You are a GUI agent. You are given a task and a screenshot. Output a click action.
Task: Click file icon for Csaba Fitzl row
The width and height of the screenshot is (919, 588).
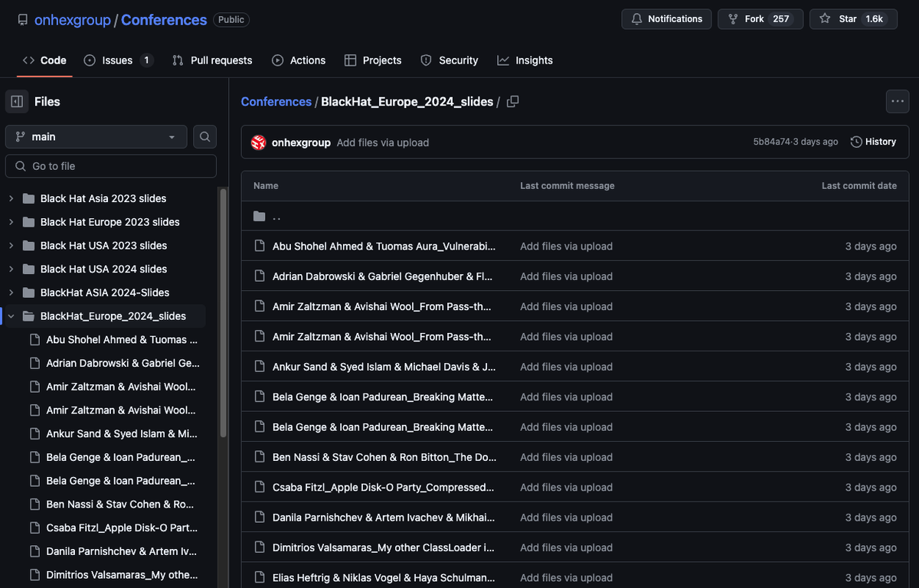260,487
